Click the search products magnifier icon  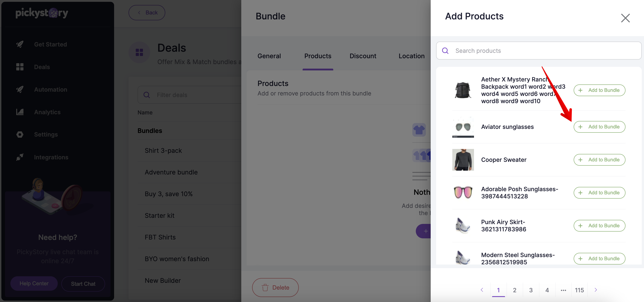click(x=445, y=51)
